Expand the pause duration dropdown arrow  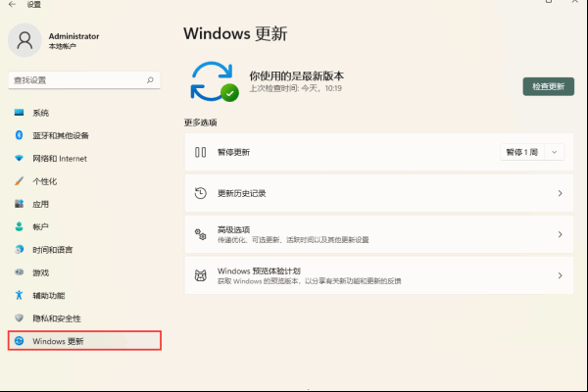(x=555, y=152)
